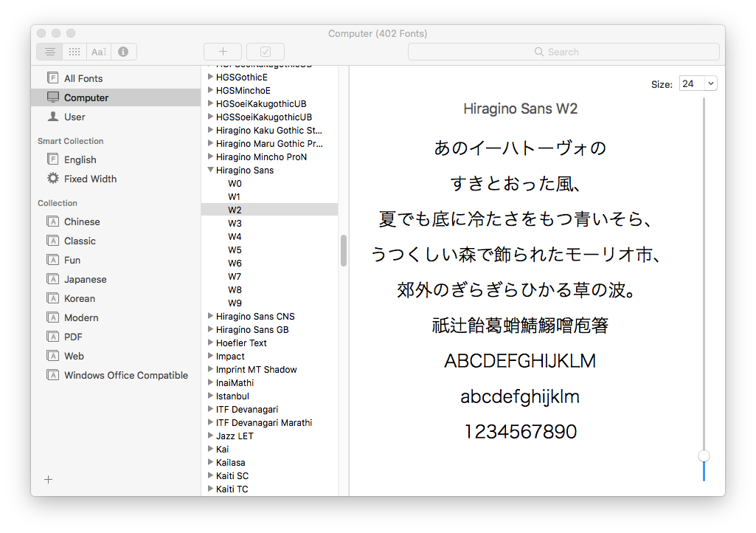Open the Fixed Width smart collection
Image resolution: width=756 pixels, height=533 pixels.
pyautogui.click(x=116, y=179)
